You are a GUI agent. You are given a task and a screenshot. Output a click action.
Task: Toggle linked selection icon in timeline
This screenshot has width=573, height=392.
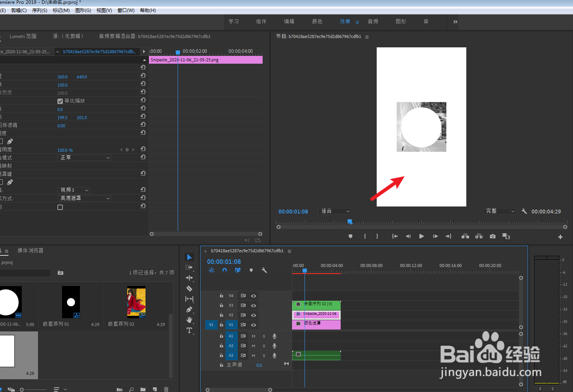pos(238,270)
